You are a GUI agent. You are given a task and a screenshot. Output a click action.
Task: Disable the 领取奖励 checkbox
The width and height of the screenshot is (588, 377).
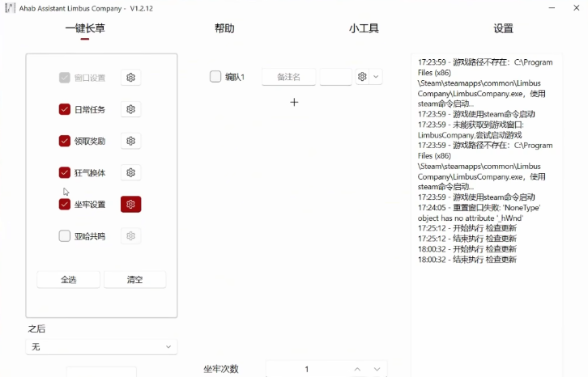pos(65,141)
